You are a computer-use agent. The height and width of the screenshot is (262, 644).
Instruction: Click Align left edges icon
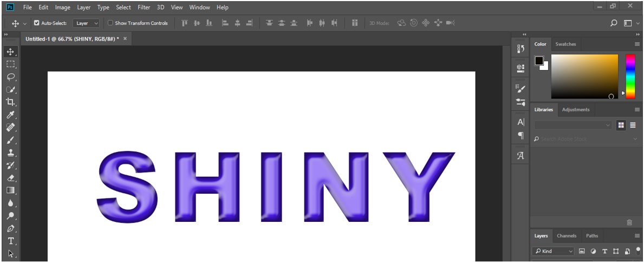225,23
